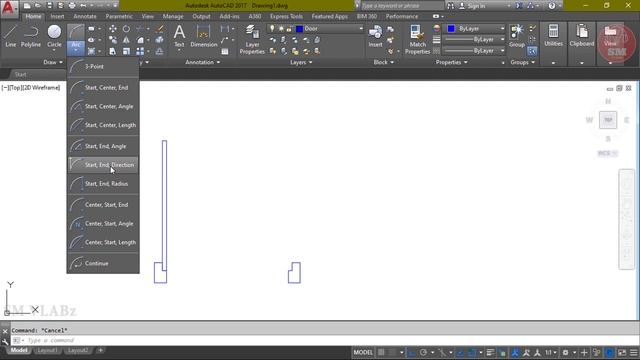Viewport: 640px width, 360px height.
Task: Toggle the lock icon for Door layer
Action: (289, 29)
